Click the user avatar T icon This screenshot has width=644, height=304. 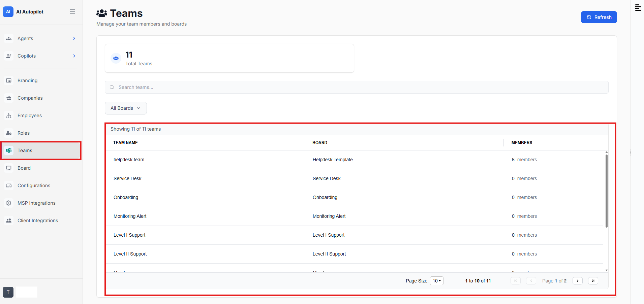[x=8, y=292]
